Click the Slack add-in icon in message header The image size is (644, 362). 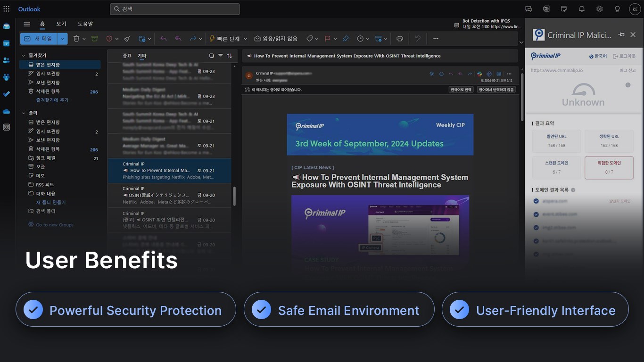coord(479,74)
